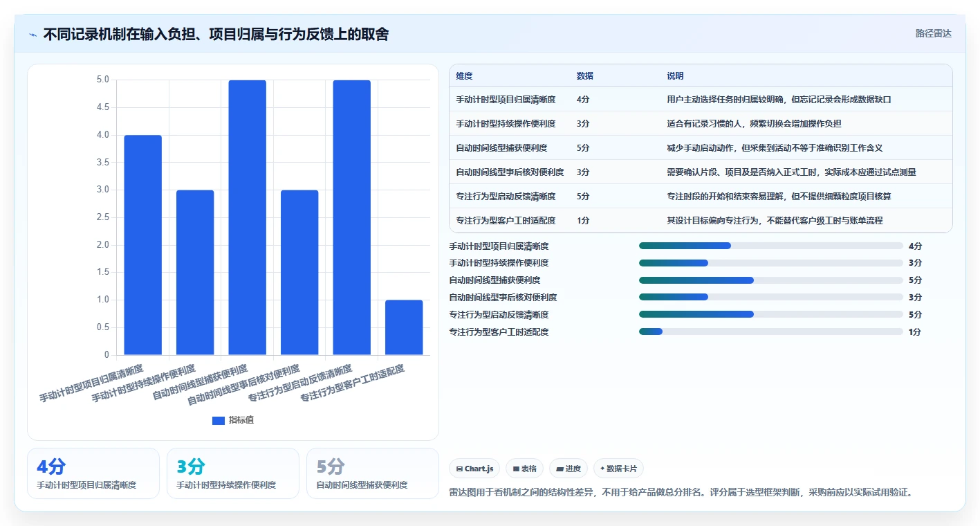Click description 用户主动选择任务时归属较明确

tap(725, 100)
